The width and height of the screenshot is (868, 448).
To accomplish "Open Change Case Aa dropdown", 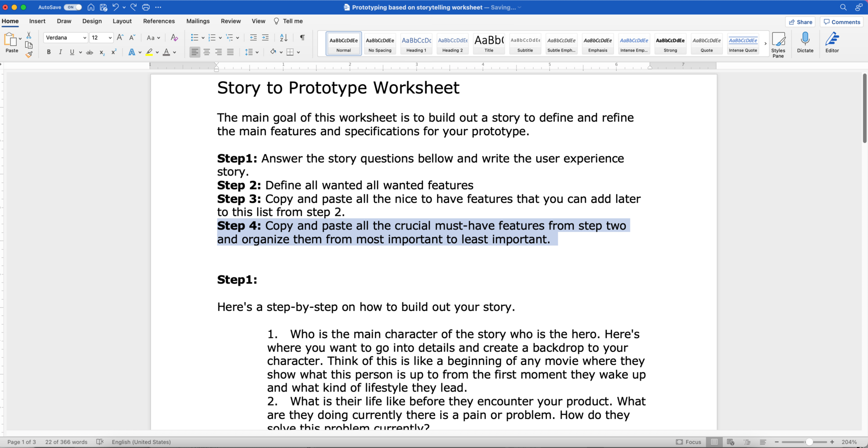I will tap(153, 38).
